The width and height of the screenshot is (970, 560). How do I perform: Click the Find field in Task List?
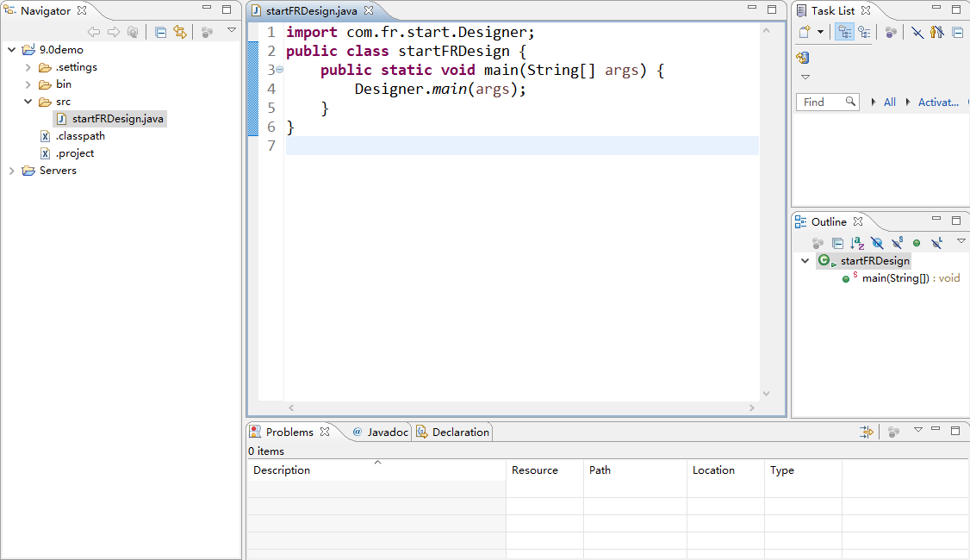point(822,102)
